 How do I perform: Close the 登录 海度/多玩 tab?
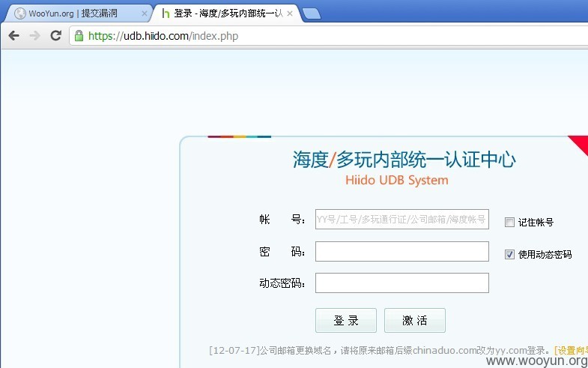pyautogui.click(x=290, y=13)
